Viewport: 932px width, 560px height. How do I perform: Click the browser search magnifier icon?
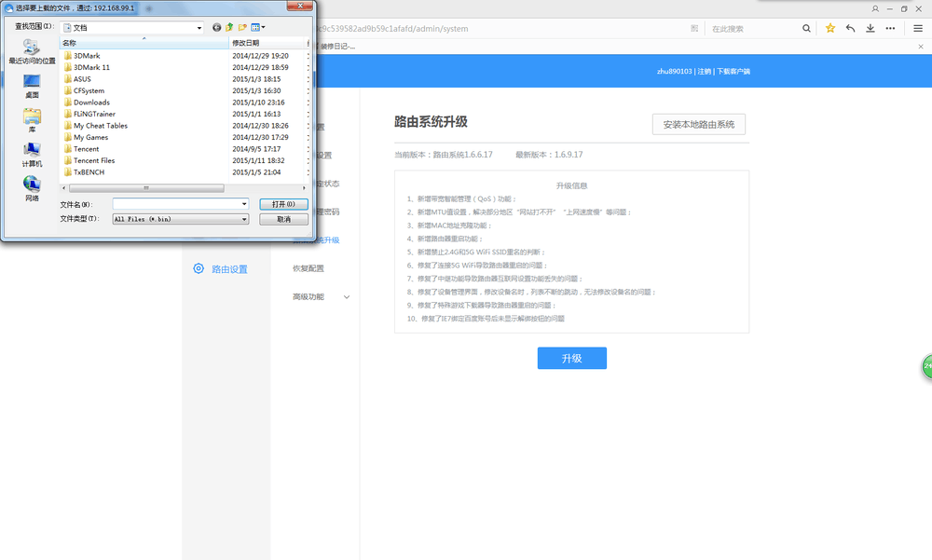point(806,28)
